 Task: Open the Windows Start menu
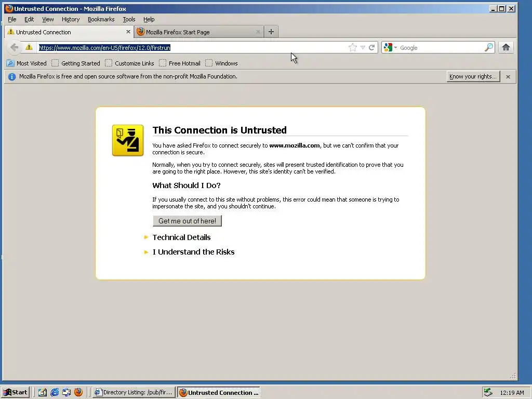point(15,392)
